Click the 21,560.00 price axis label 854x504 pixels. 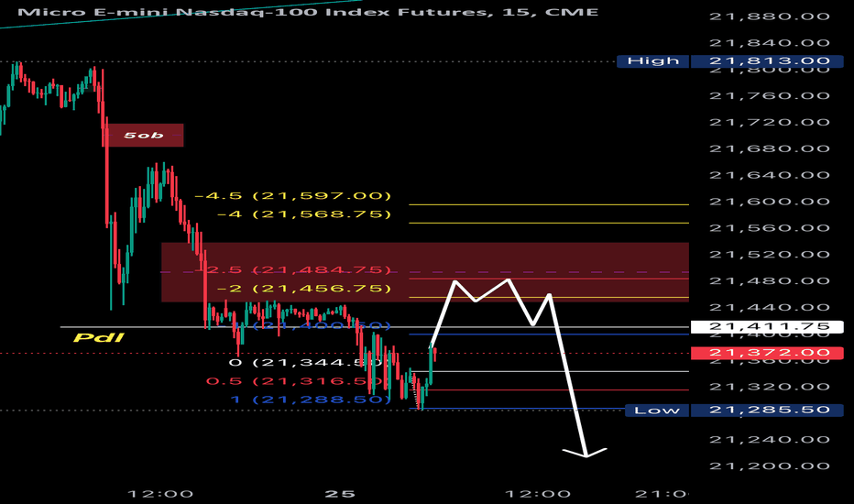tap(770, 228)
